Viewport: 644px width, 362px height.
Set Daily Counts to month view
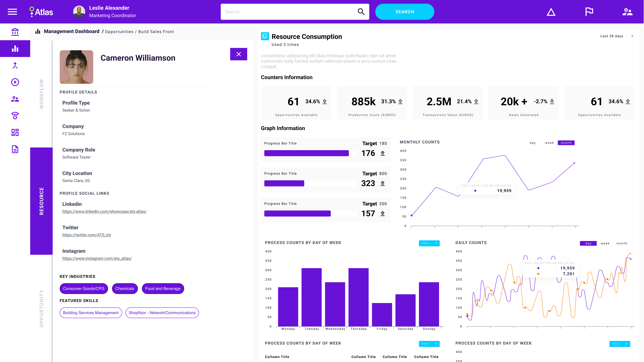622,243
